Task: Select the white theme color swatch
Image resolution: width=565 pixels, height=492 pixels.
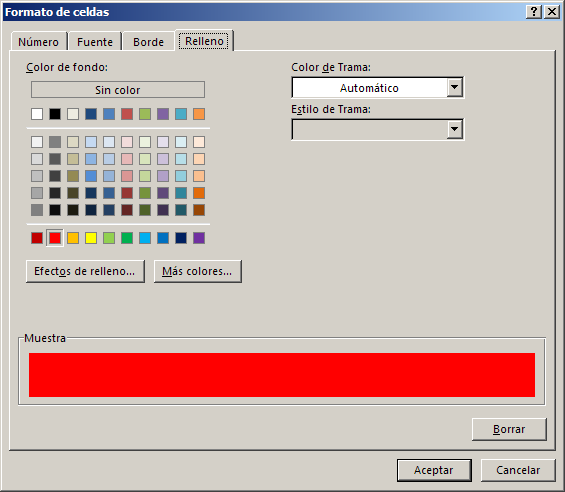Action: point(37,114)
